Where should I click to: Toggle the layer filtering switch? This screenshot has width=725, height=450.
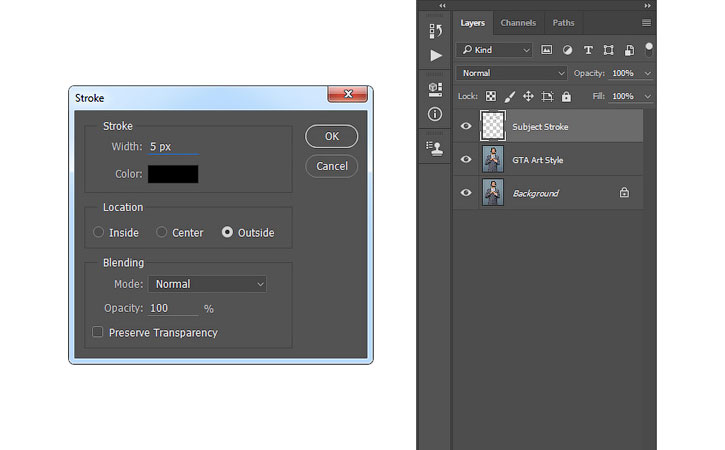pyautogui.click(x=649, y=49)
